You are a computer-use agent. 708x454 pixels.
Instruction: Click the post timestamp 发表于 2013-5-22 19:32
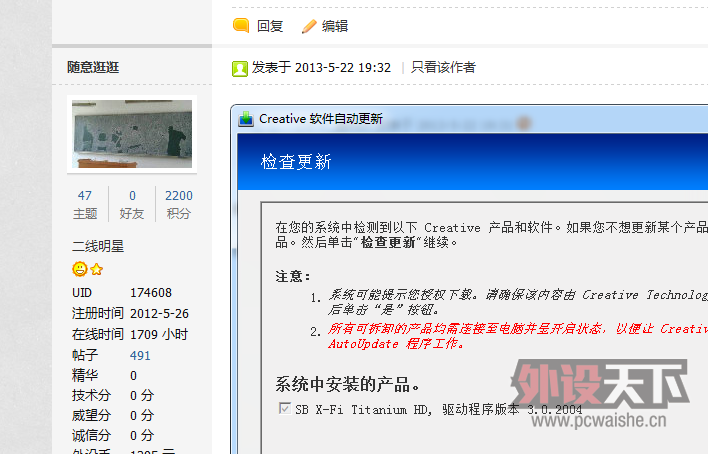click(321, 67)
